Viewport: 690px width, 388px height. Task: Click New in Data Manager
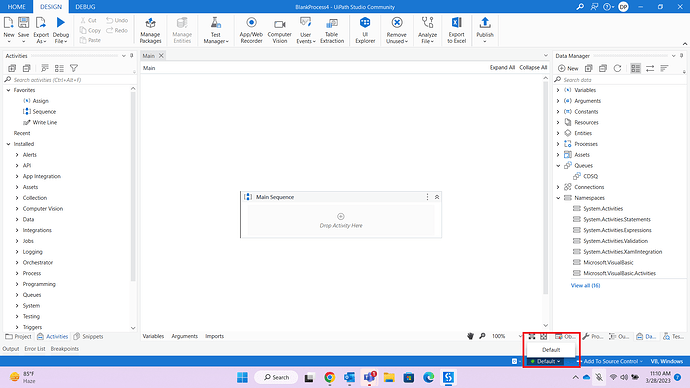(x=568, y=68)
